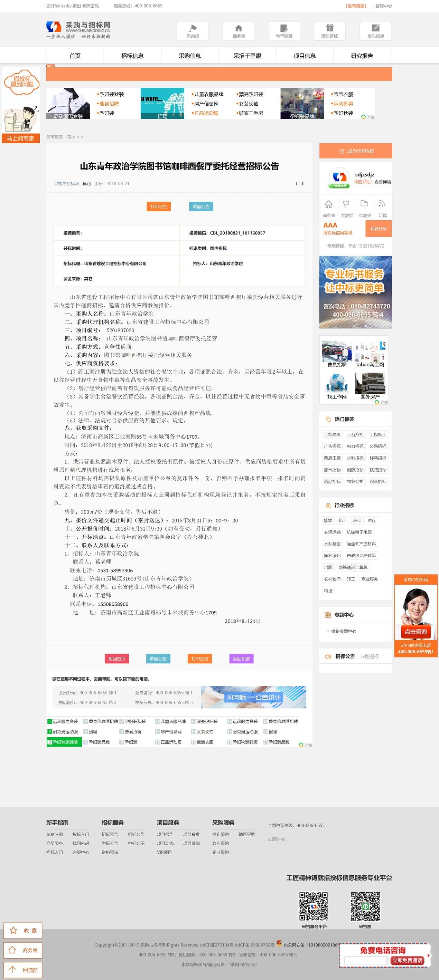Switch to the 市级招标 tab
This screenshot has height=980, width=439.
[x=368, y=656]
